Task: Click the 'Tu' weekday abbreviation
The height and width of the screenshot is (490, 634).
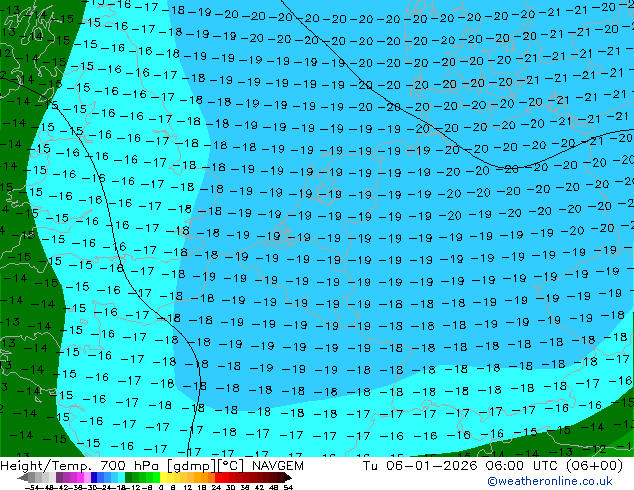Action: (x=370, y=466)
